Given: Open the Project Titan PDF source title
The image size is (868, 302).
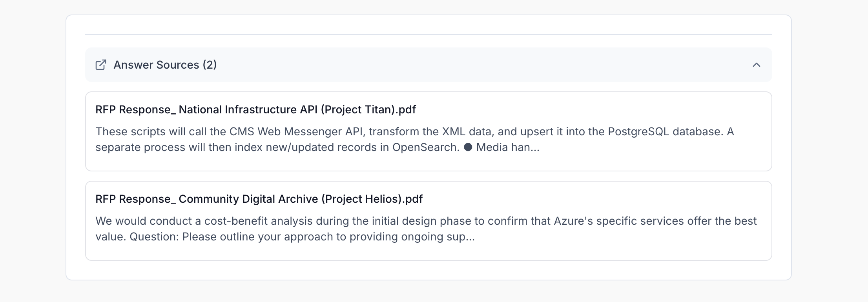Looking at the screenshot, I should pyautogui.click(x=255, y=109).
